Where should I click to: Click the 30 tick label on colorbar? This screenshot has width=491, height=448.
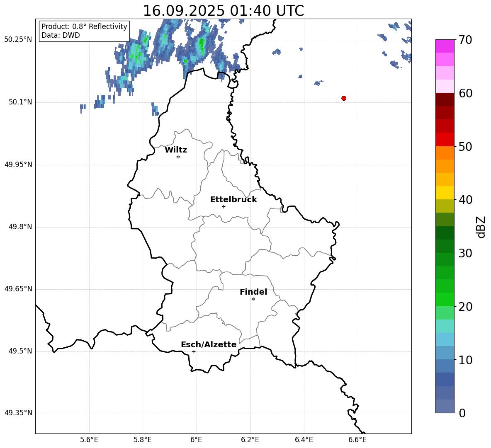click(465, 253)
